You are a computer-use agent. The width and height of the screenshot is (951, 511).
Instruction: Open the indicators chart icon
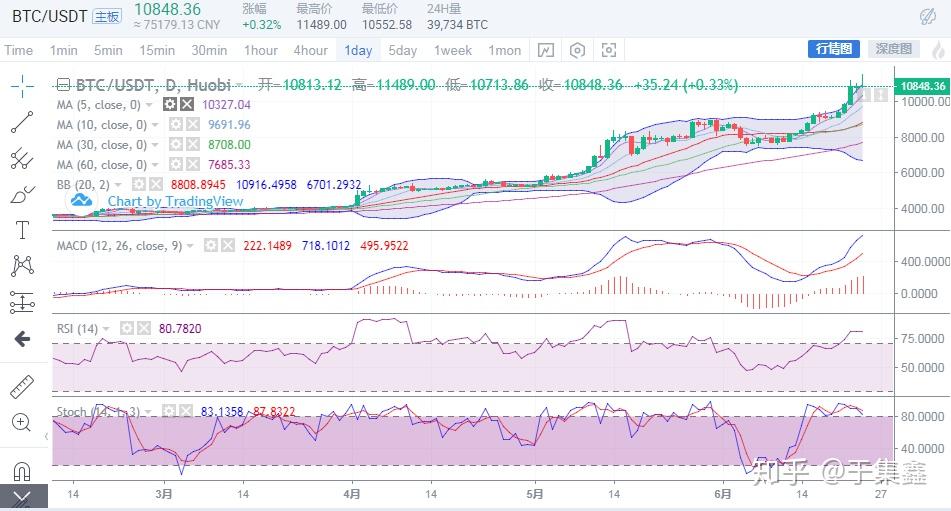(546, 50)
